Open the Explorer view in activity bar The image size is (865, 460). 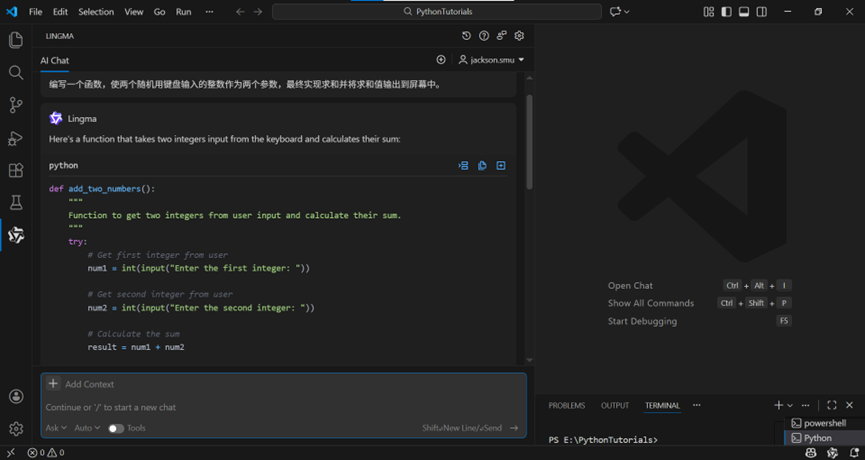(x=16, y=40)
